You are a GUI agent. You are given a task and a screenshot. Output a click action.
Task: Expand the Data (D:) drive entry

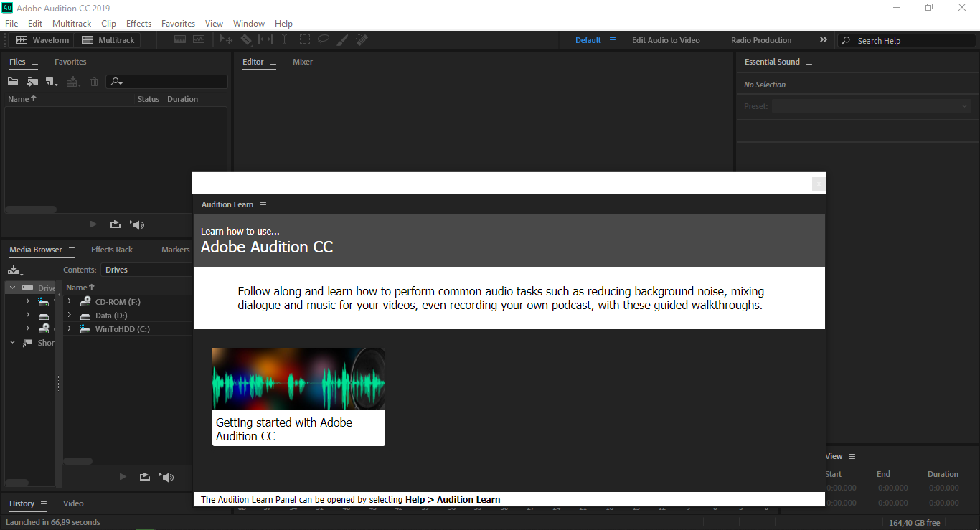pyautogui.click(x=68, y=315)
